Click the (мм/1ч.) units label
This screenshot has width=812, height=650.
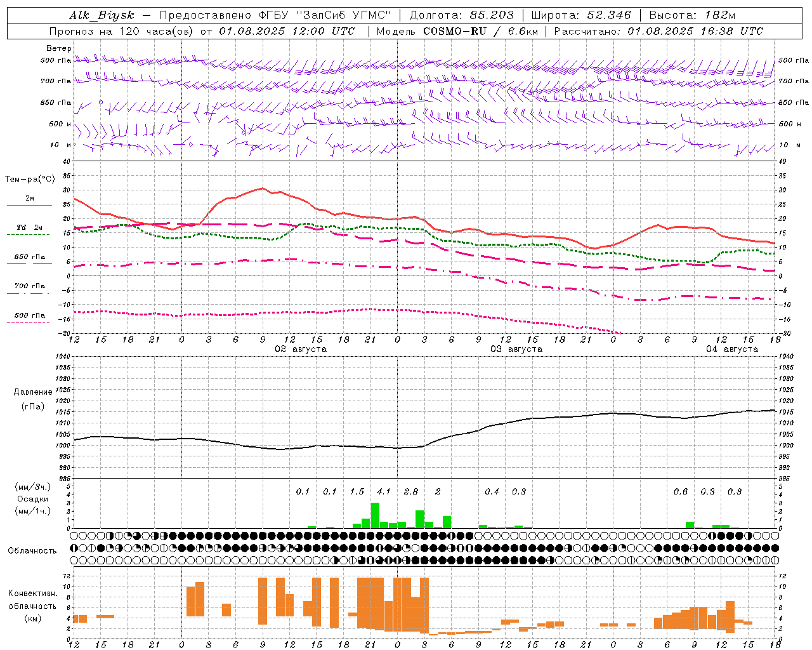point(33,511)
